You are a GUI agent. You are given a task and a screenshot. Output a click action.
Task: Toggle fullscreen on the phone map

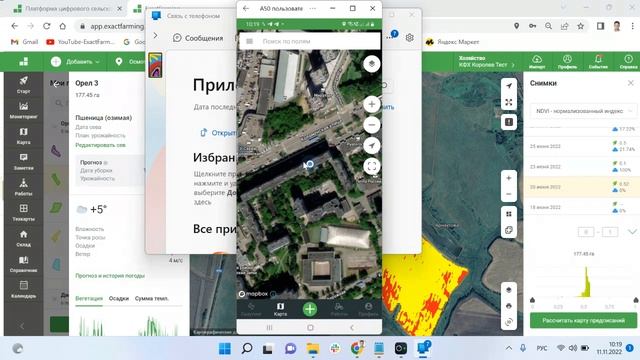371,166
